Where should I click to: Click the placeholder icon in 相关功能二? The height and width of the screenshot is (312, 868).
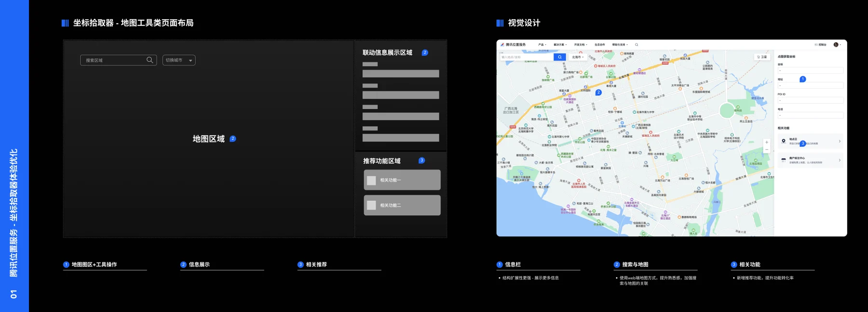371,205
